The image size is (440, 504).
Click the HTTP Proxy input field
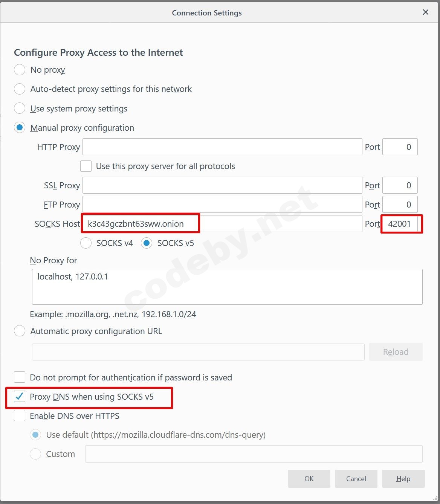point(222,147)
